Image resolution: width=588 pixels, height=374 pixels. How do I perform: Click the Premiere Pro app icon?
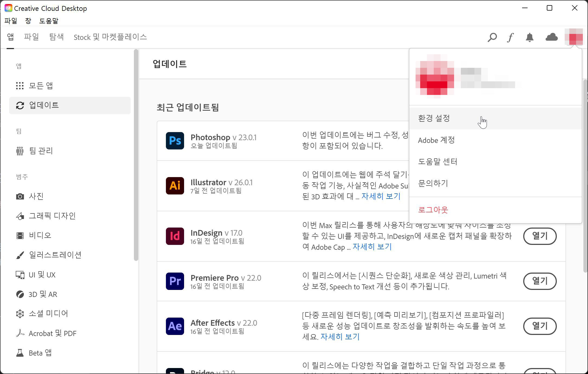(x=175, y=281)
